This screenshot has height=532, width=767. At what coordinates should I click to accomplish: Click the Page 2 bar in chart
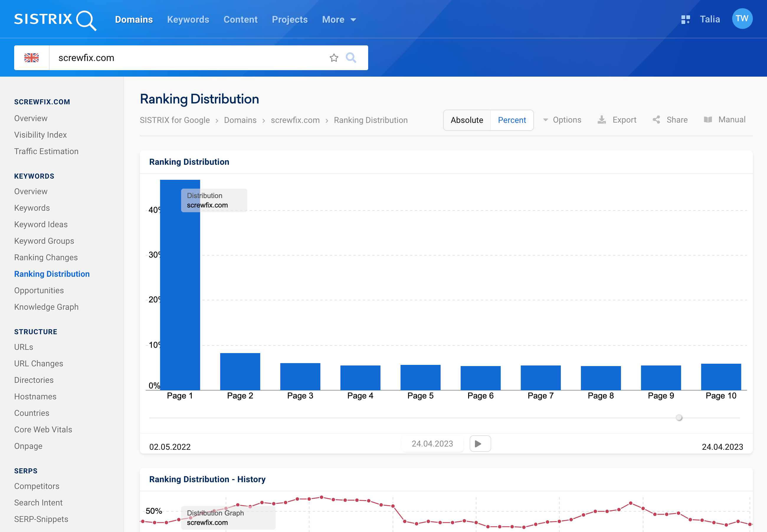[x=240, y=371]
